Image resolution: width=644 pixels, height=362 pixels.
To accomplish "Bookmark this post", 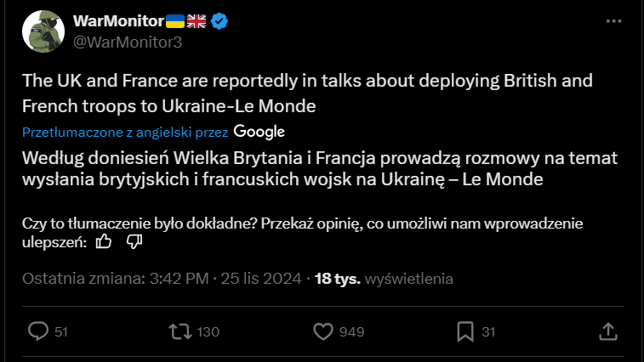I will 465,331.
